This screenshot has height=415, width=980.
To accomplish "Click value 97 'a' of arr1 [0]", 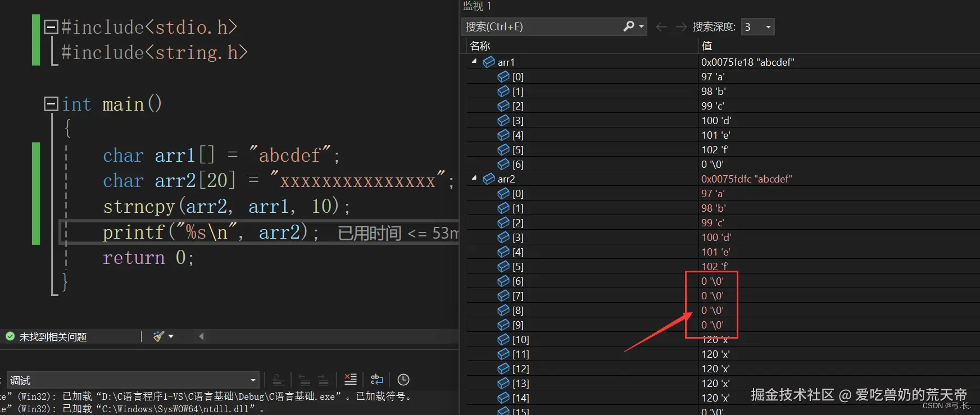I will pyautogui.click(x=713, y=76).
